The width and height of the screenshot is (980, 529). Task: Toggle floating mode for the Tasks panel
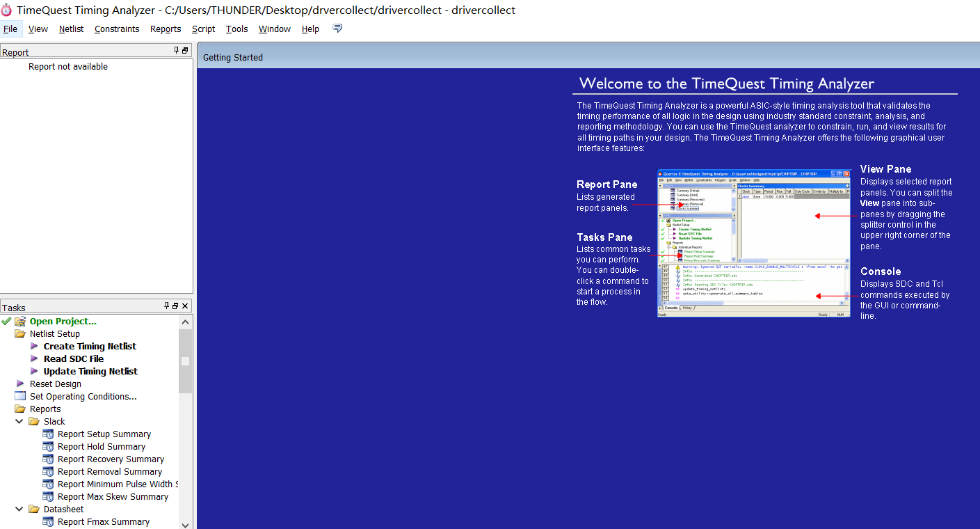point(175,306)
